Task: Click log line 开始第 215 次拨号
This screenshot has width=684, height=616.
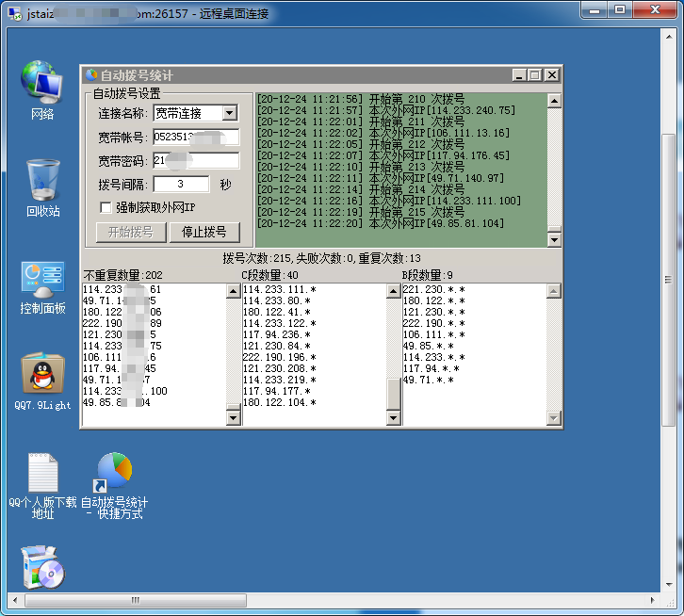Action: (361, 212)
